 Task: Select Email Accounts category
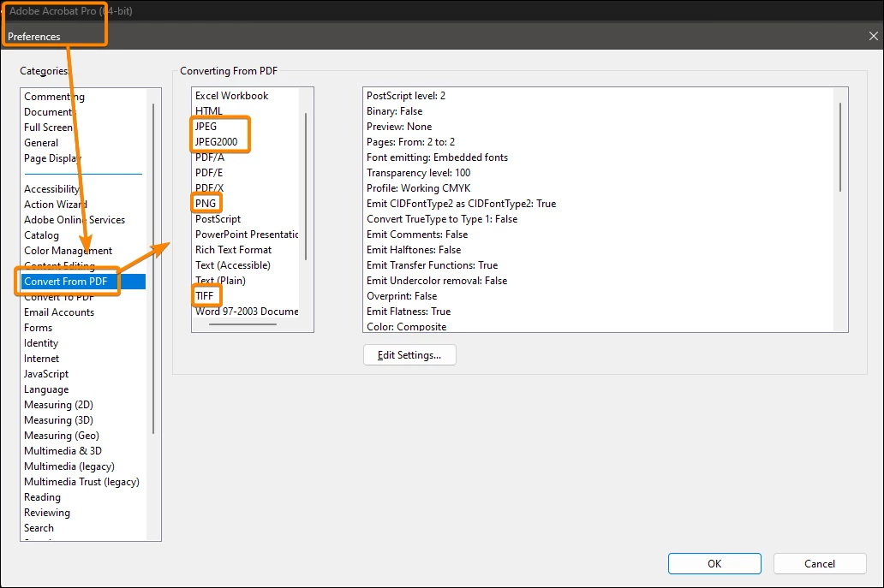click(x=59, y=312)
